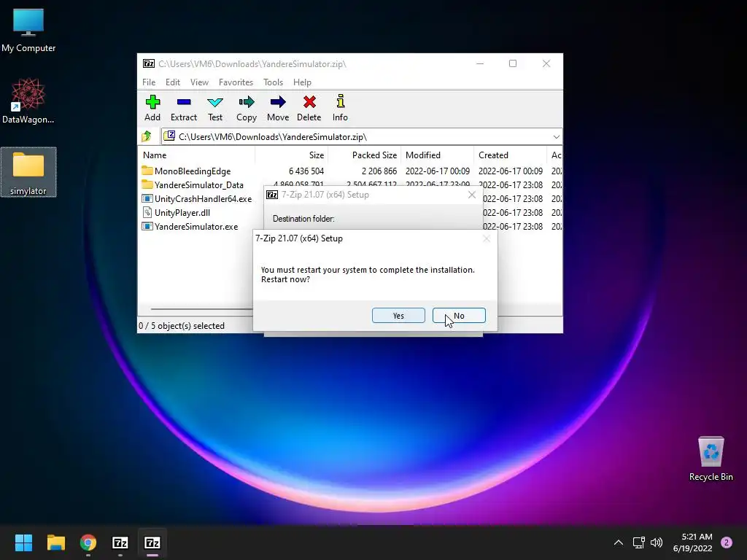747x560 pixels.
Task: Open the notifications badge
Action: [727, 542]
